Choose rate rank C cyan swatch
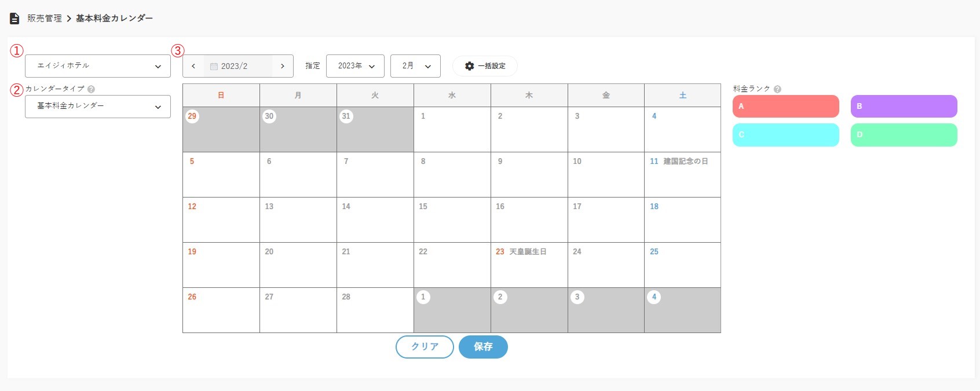This screenshot has height=391, width=980. 785,135
